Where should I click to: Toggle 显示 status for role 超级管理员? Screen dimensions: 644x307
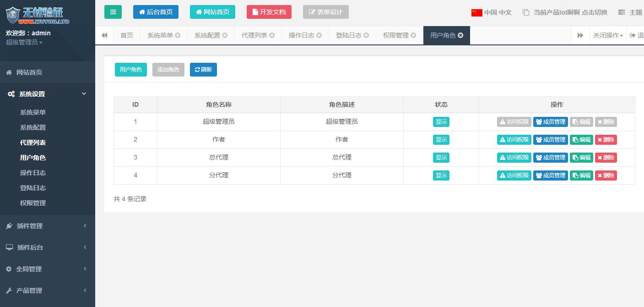441,122
